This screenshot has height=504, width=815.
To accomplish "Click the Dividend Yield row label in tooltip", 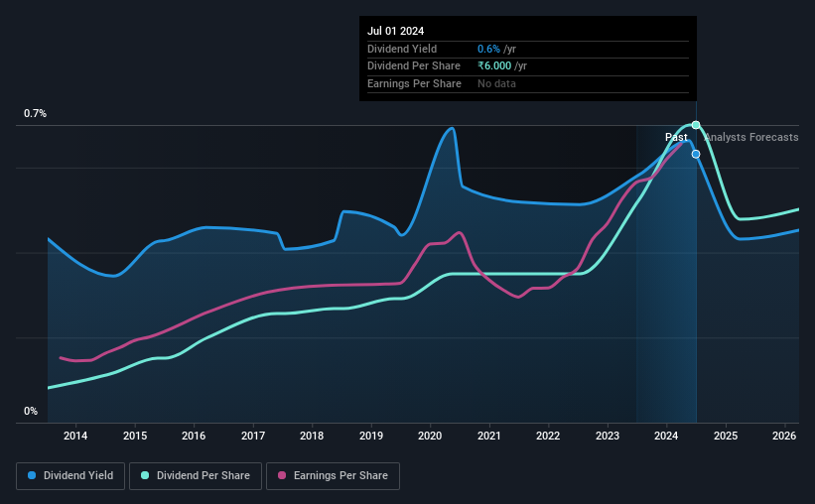I will coord(402,49).
